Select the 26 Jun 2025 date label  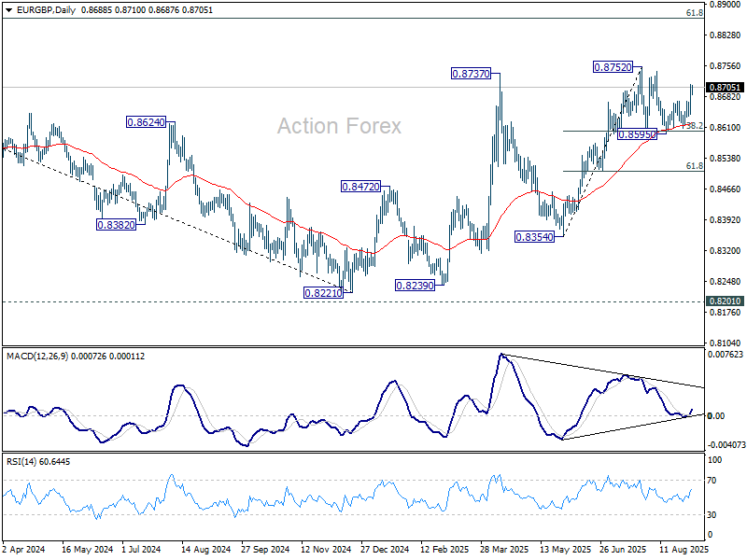(623, 550)
